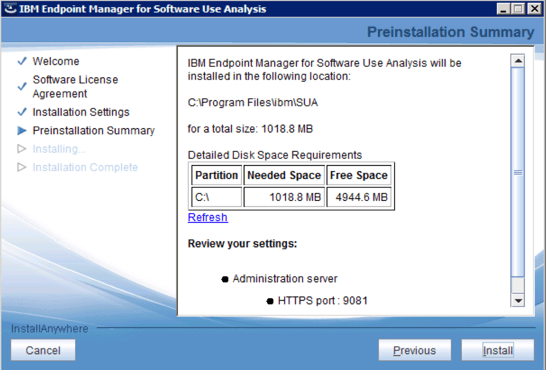The image size is (546, 370).
Task: Click the solid arrow beside Preinstallation Summary
Action: pos(22,131)
